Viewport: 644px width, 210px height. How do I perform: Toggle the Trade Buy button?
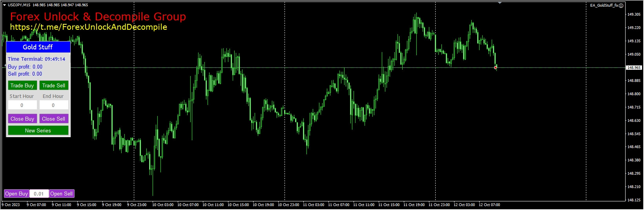click(22, 85)
